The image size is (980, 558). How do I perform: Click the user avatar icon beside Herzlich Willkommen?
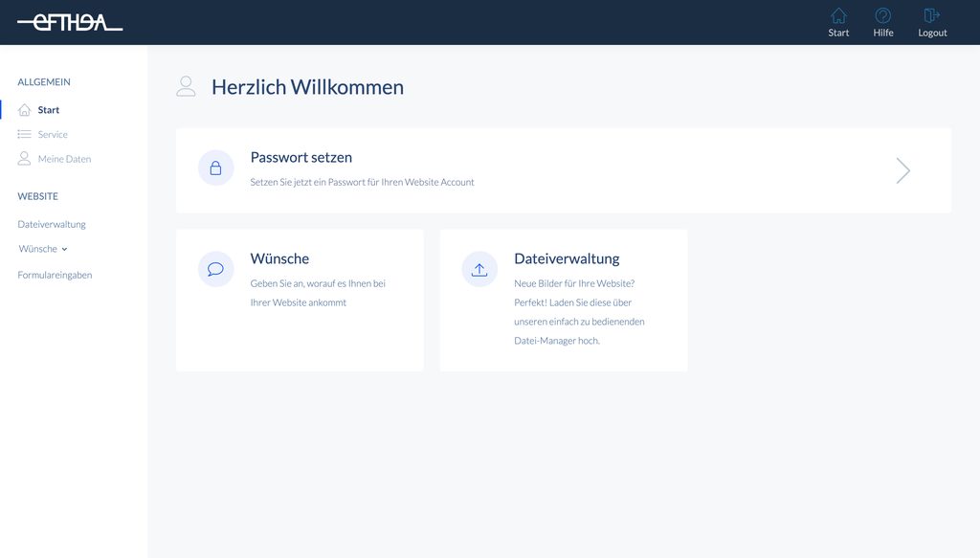(186, 87)
